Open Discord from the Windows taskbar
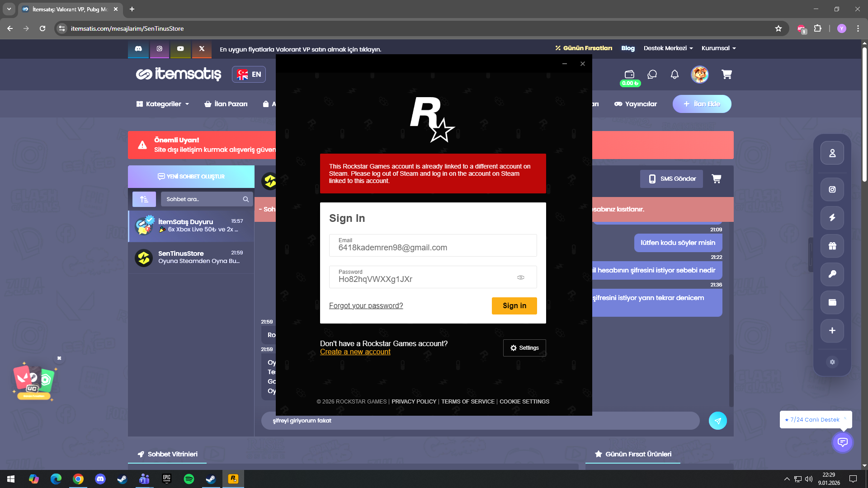Screen dimensions: 868x488 click(100, 479)
